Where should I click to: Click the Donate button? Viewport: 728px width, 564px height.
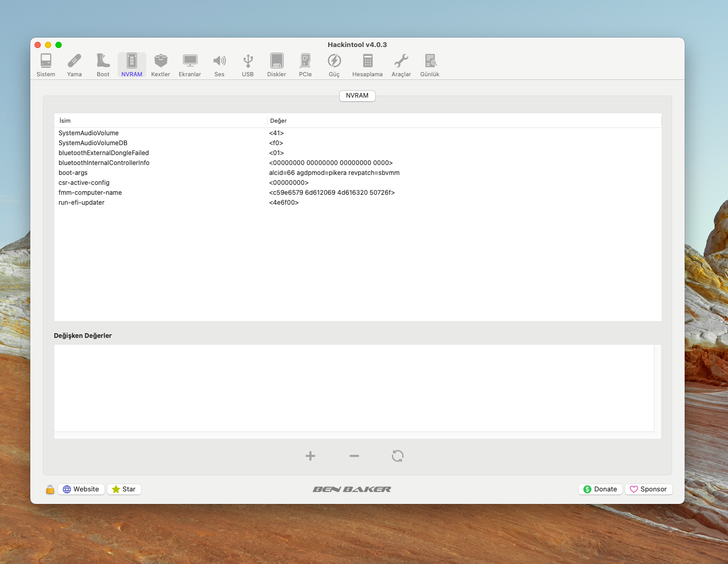(600, 489)
